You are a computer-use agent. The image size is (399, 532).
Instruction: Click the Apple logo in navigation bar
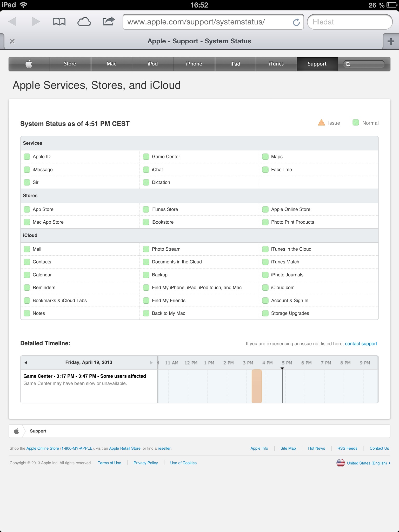(x=29, y=64)
